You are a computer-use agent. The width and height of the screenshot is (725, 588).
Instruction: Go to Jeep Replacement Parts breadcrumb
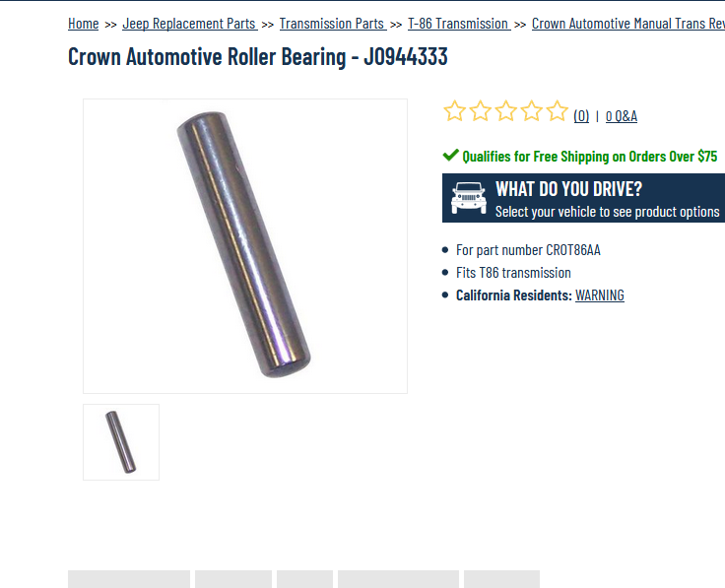coord(190,24)
